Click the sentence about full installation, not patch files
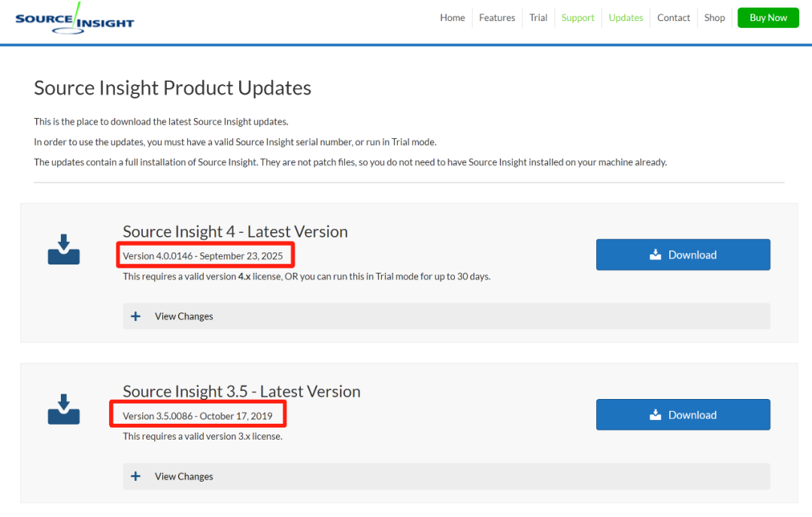 [x=350, y=162]
